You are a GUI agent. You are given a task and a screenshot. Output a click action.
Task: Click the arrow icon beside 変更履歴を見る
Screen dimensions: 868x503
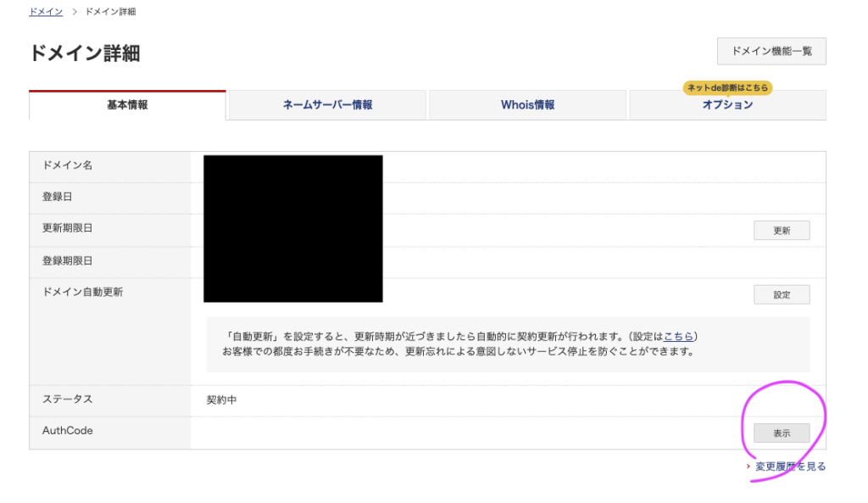tap(748, 467)
